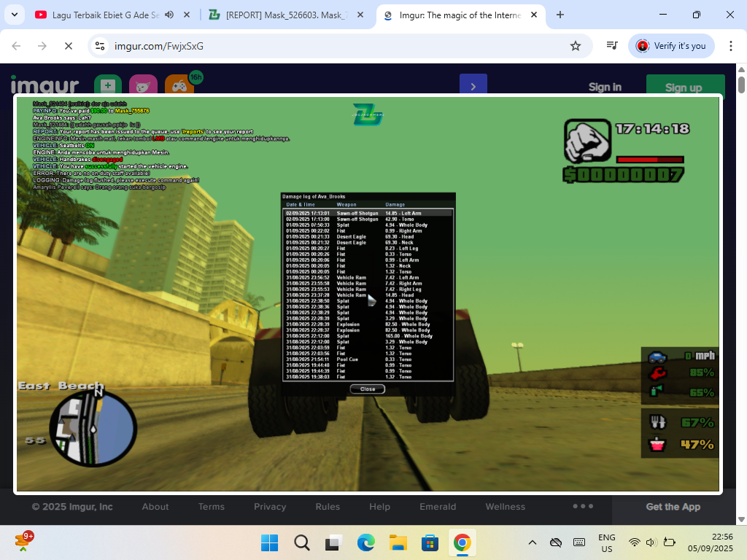Go back to the previous page
Viewport: 747px width, 560px height.
(x=16, y=46)
